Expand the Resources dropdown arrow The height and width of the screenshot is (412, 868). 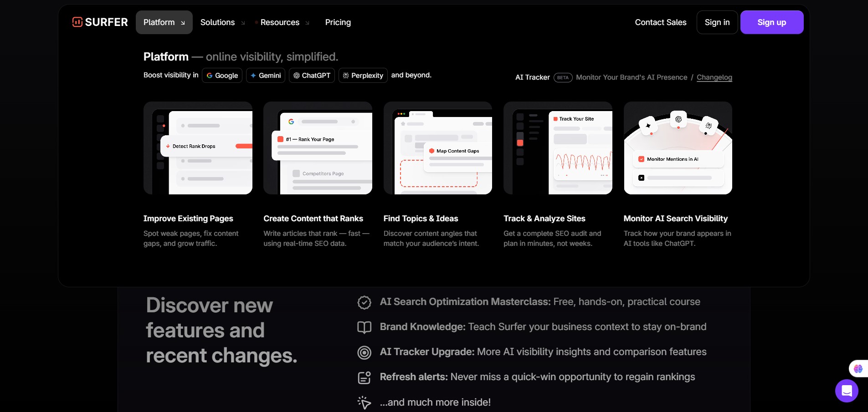coord(308,23)
